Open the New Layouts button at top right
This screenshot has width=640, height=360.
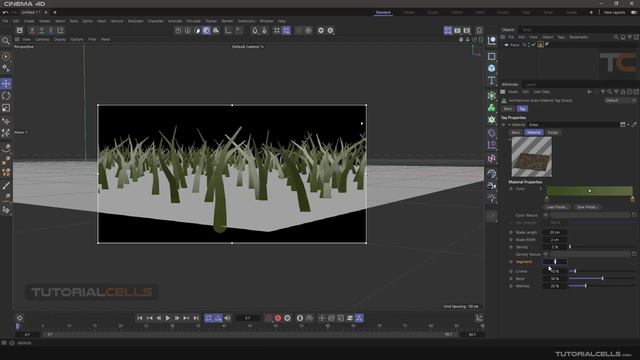point(614,12)
